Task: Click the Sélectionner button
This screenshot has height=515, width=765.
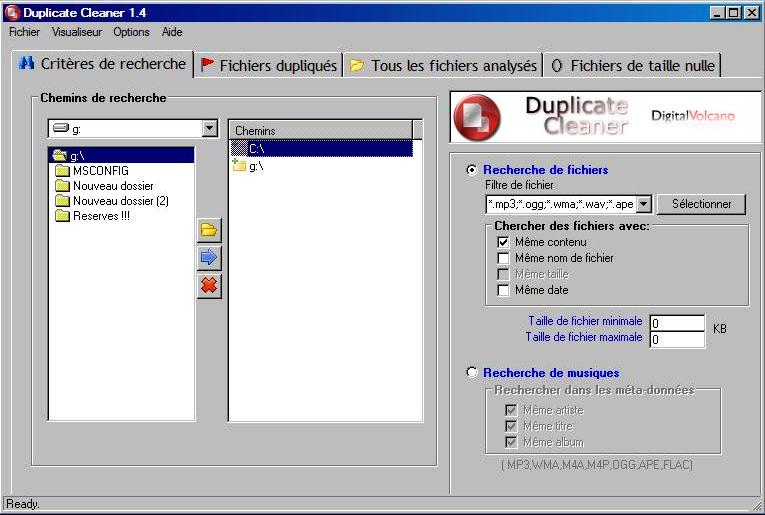Action: coord(701,204)
